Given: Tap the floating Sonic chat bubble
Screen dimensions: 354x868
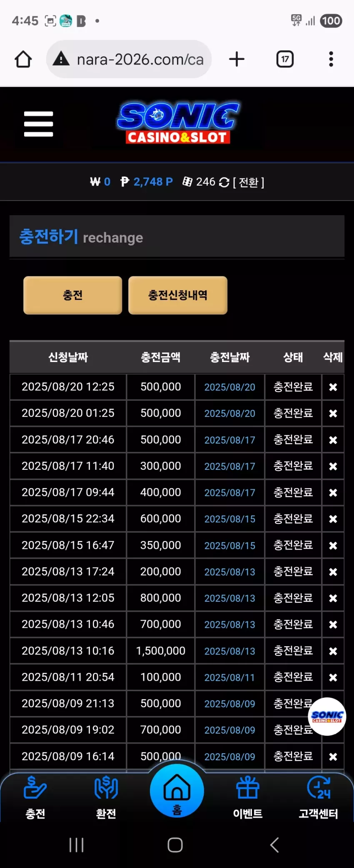Looking at the screenshot, I should 327,716.
